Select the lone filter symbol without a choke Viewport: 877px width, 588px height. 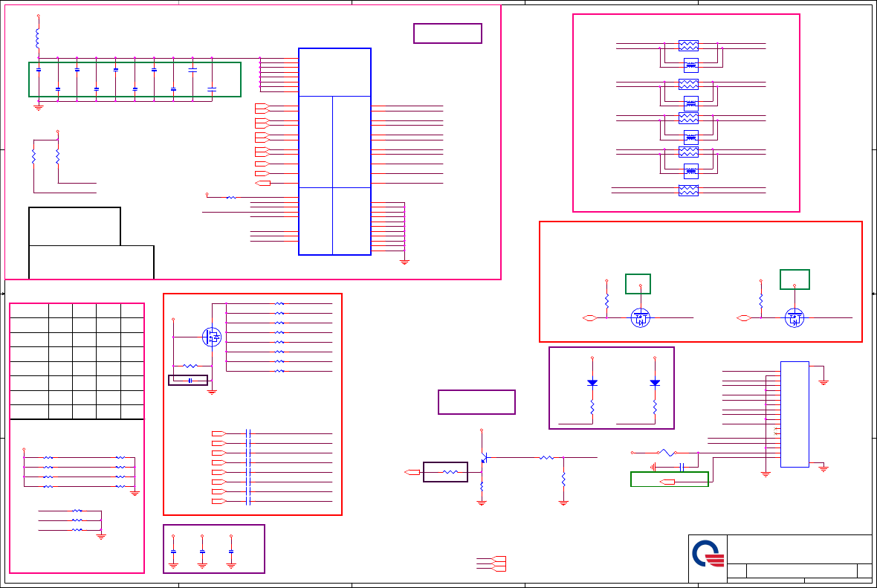688,191
